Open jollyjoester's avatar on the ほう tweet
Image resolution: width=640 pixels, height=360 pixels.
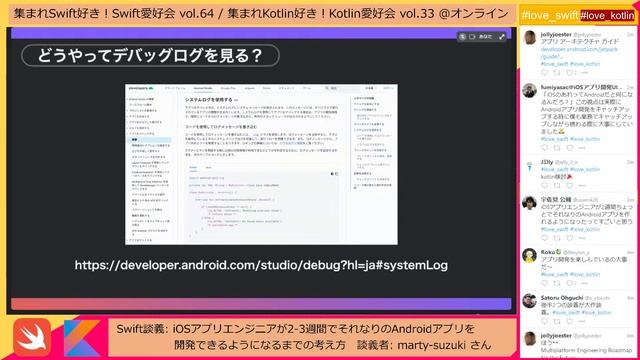529,338
